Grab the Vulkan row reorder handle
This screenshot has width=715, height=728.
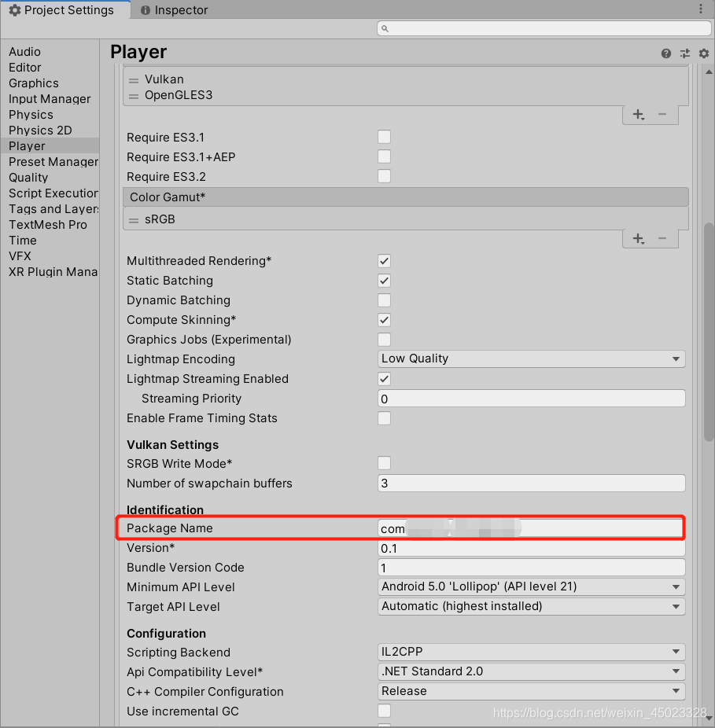pos(134,80)
